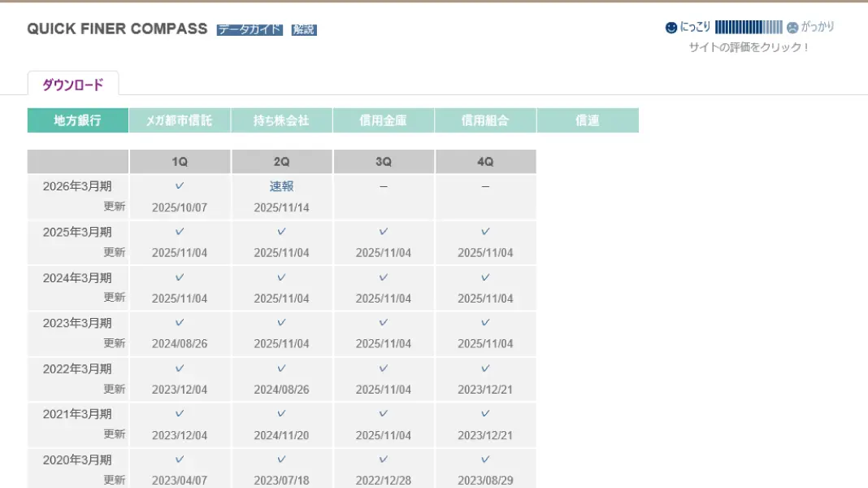Viewport: 868px width, 488px height.
Task: Click the 2025/11/14 update date
Action: pyautogui.click(x=281, y=207)
